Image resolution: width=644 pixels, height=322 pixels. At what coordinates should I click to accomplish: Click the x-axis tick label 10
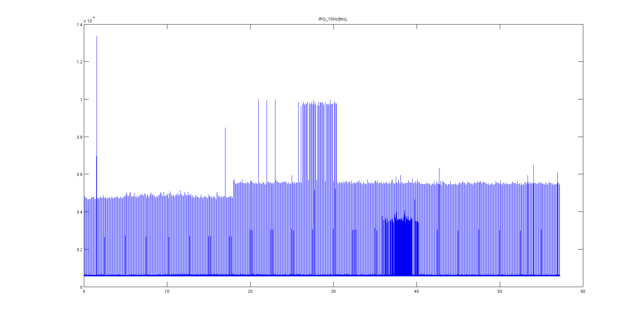click(167, 291)
